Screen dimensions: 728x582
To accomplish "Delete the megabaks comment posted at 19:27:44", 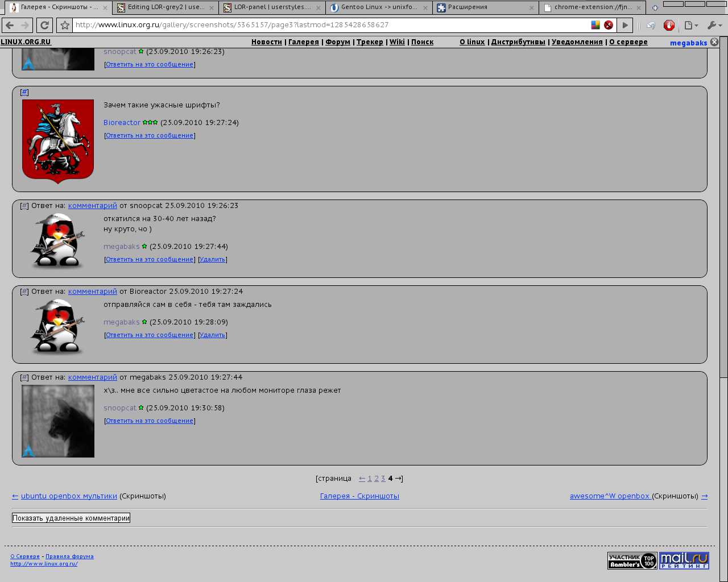I will point(213,260).
